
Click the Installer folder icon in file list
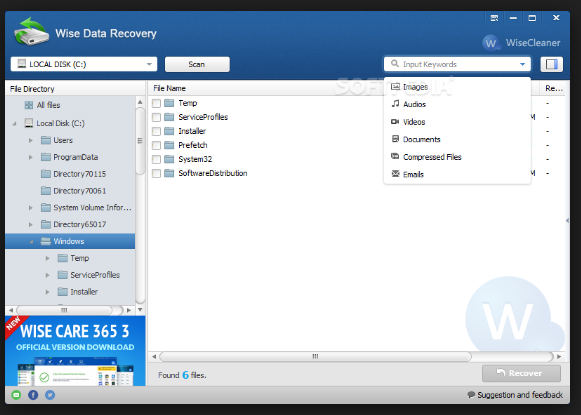click(169, 131)
